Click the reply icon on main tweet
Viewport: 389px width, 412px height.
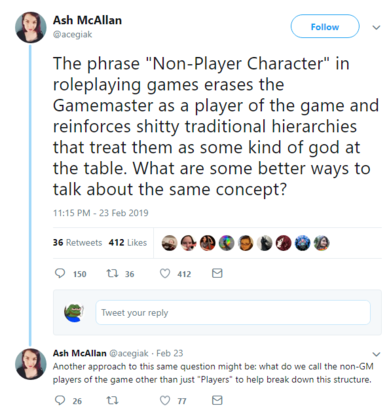(60, 273)
